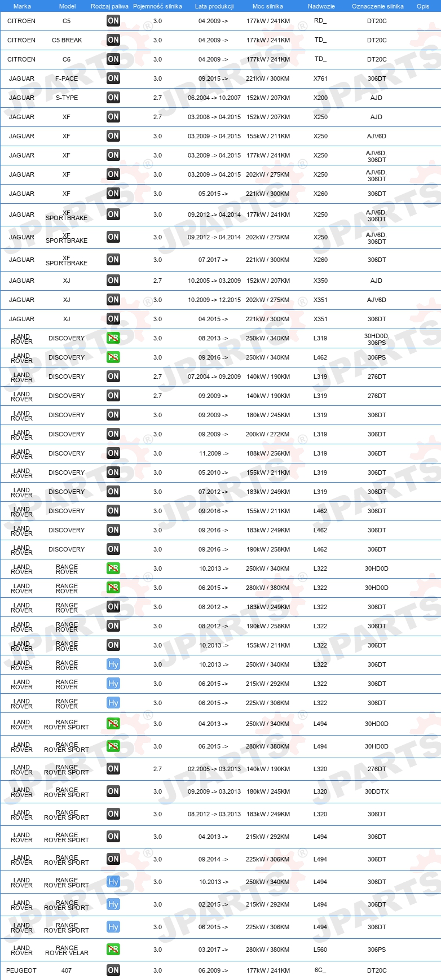Screen dimensions: 441x980
Task: Click the X761 body code cell
Action: tap(320, 78)
